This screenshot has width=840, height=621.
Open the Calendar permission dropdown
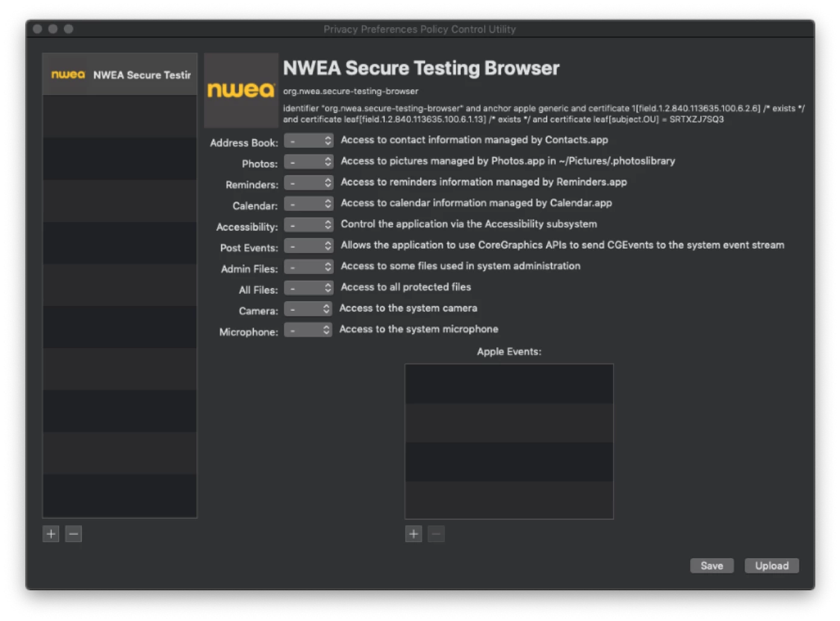pyautogui.click(x=308, y=204)
